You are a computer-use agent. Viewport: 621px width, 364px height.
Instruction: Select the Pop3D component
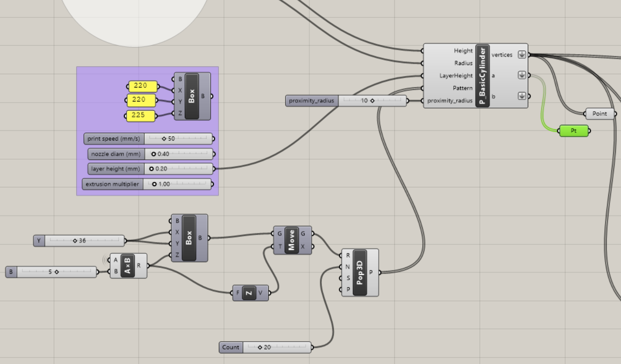coord(360,272)
